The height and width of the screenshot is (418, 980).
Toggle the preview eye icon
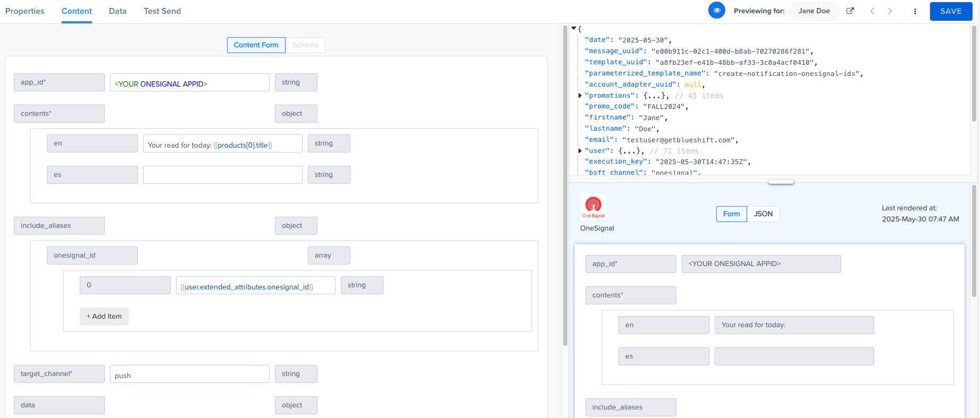click(717, 10)
